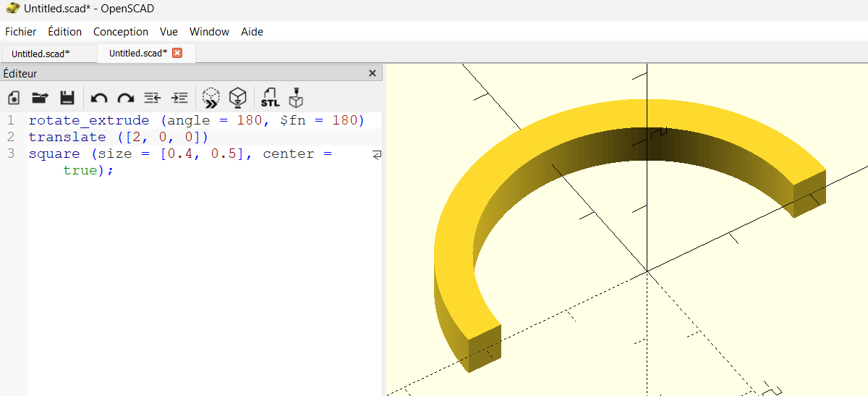868x396 pixels.
Task: Click the Open file folder icon
Action: point(40,98)
